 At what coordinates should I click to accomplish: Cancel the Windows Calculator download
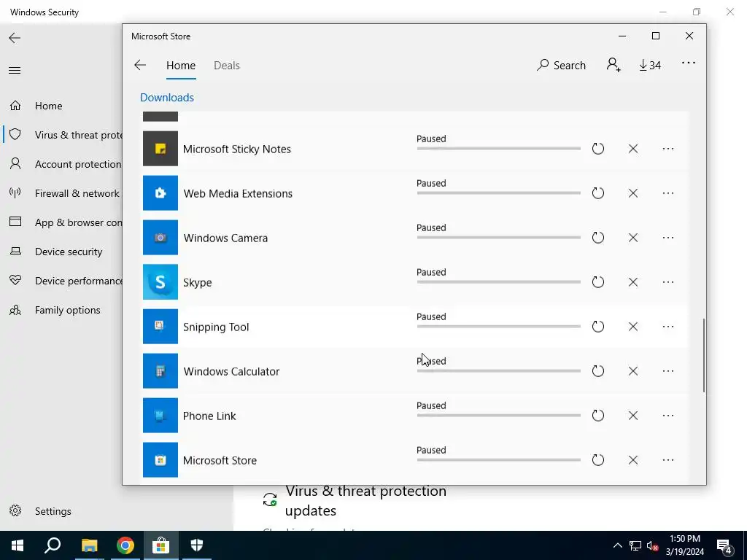tap(633, 371)
